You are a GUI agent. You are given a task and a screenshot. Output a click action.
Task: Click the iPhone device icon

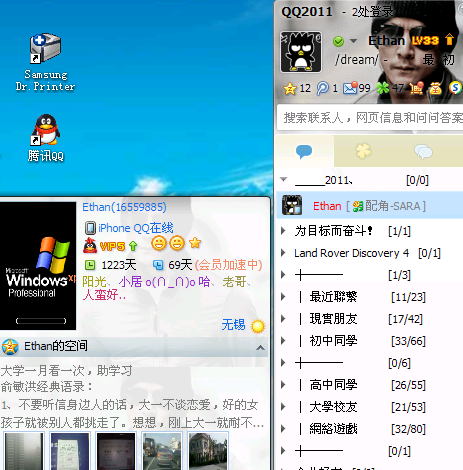click(90, 228)
